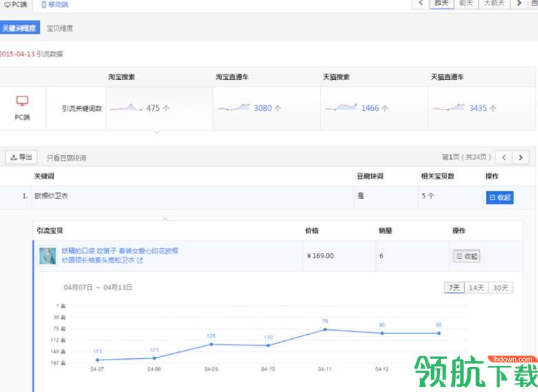The width and height of the screenshot is (538, 392).
Task: Select the 30天 range button
Action: tap(501, 288)
